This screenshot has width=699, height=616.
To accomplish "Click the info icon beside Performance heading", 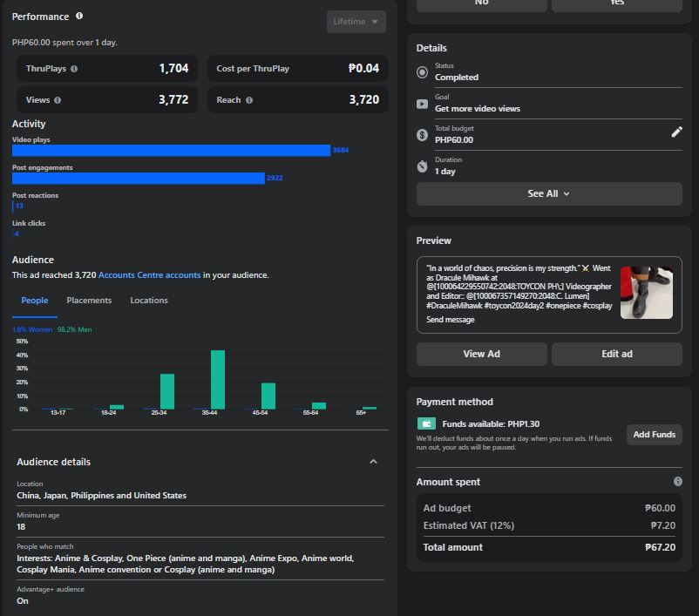I will click(x=79, y=17).
